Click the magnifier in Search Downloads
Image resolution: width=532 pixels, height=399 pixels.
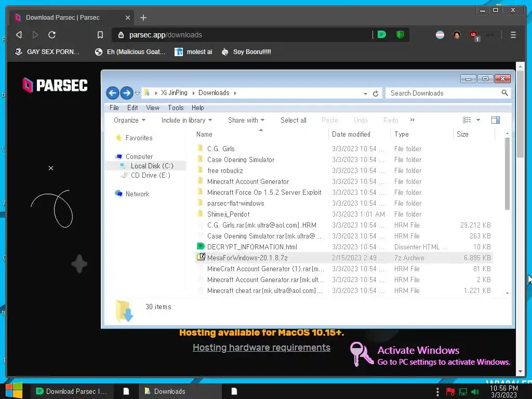click(504, 92)
